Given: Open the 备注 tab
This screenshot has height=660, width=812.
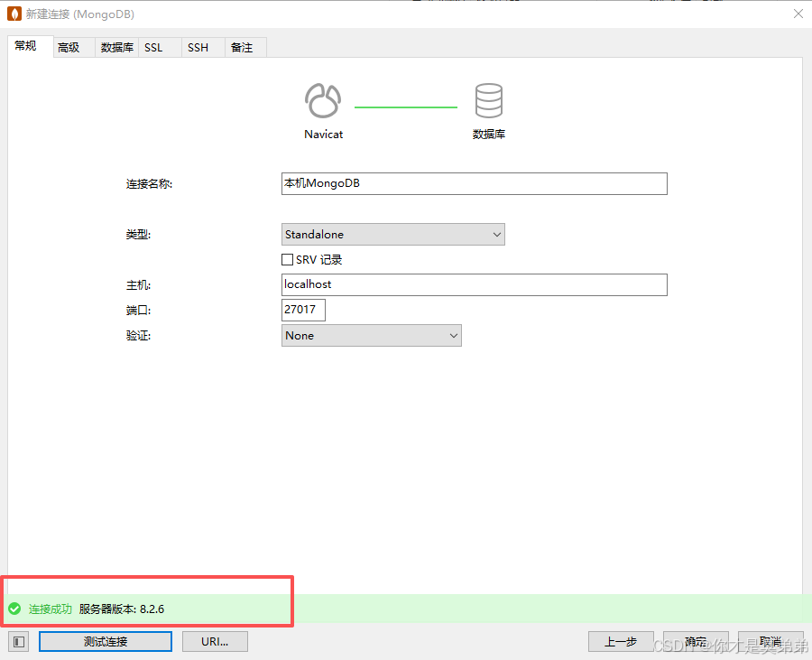Looking at the screenshot, I should 246,48.
